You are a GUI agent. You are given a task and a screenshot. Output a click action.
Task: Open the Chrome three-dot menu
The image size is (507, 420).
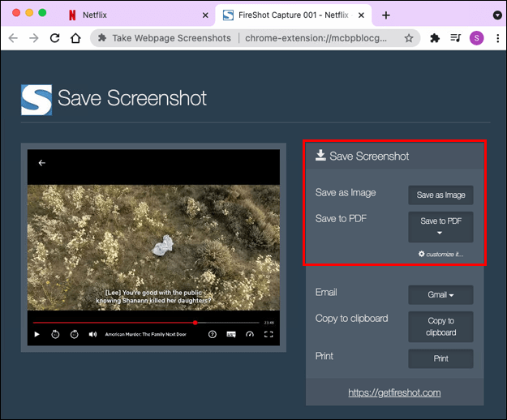[497, 38]
